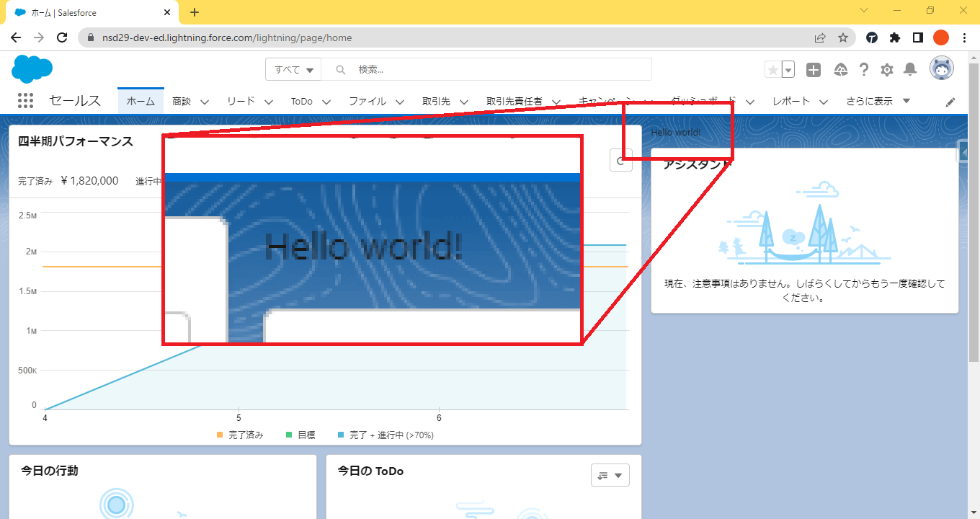Switch to the 取引先 tab
980x519 pixels.
tap(436, 102)
